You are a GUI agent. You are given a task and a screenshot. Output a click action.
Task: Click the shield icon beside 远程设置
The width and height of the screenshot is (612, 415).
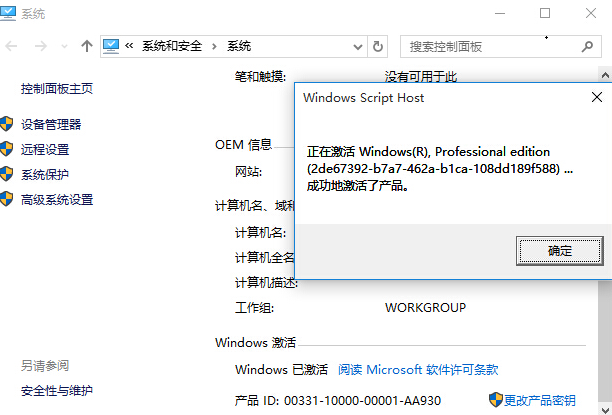coord(7,149)
